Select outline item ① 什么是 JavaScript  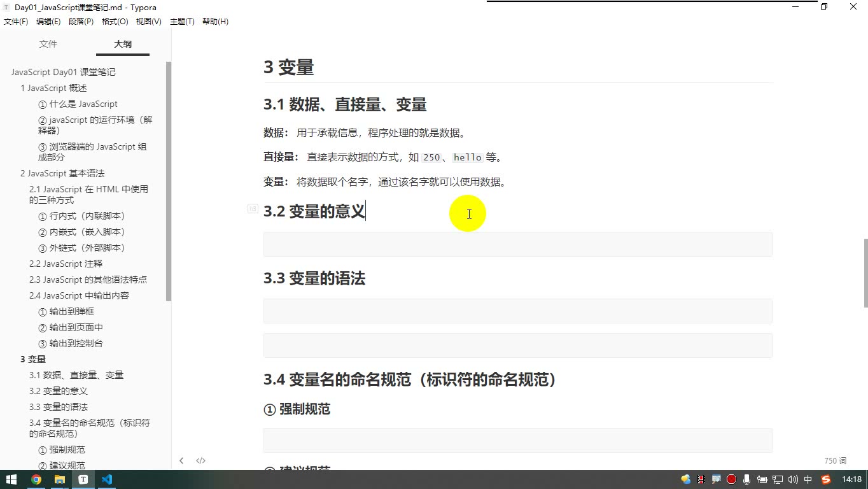pos(78,104)
